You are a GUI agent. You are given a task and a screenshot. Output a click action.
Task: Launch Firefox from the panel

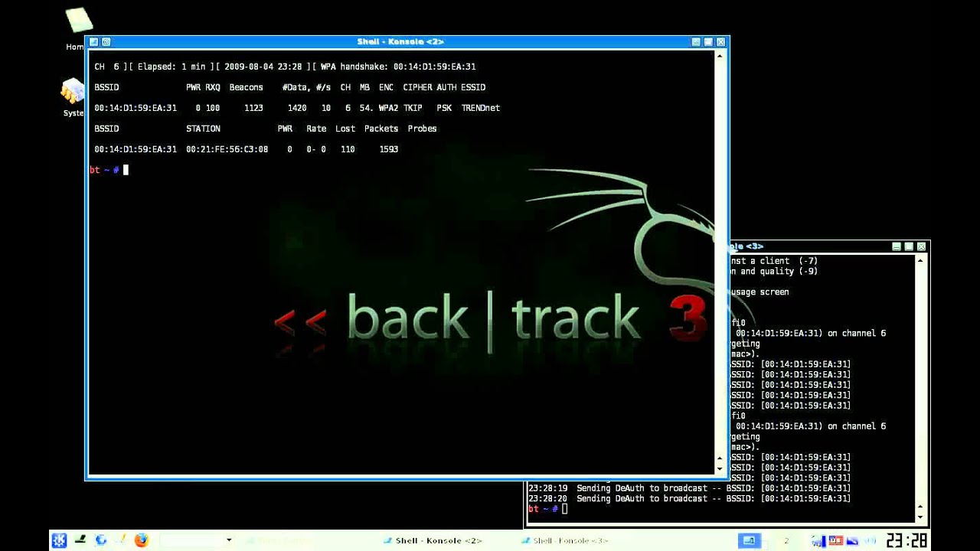tap(141, 540)
